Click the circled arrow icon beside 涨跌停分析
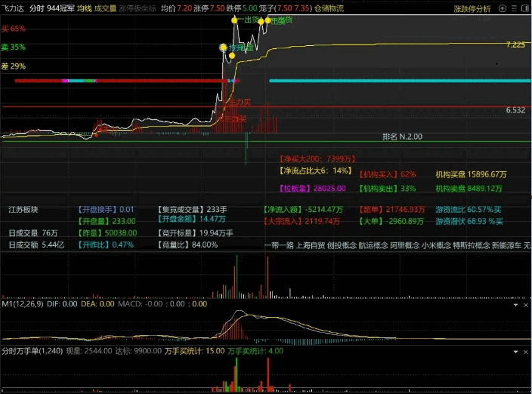Viewport: 532px width, 394px height. pyautogui.click(x=503, y=8)
